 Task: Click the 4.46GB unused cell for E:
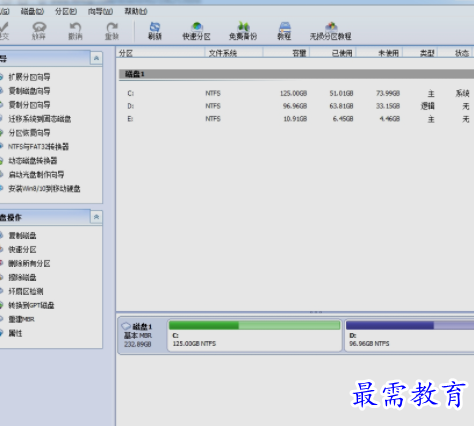tap(389, 119)
